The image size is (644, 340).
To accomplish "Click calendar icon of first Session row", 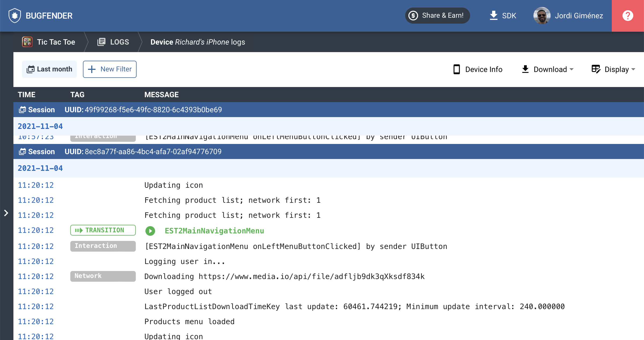I will 22,110.
